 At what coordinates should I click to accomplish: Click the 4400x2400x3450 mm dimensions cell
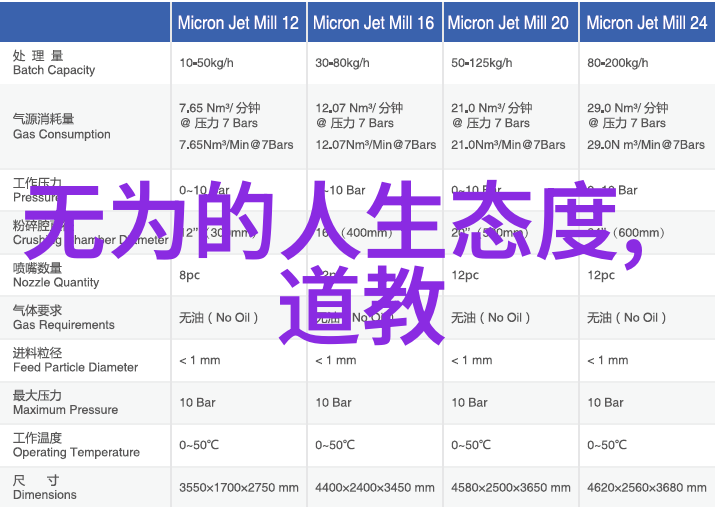pyautogui.click(x=374, y=488)
